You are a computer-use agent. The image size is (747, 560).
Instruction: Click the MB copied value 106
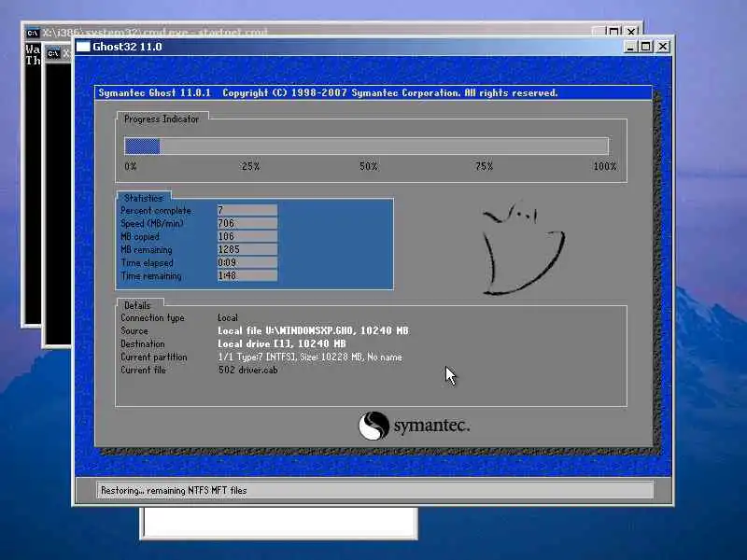[247, 236]
